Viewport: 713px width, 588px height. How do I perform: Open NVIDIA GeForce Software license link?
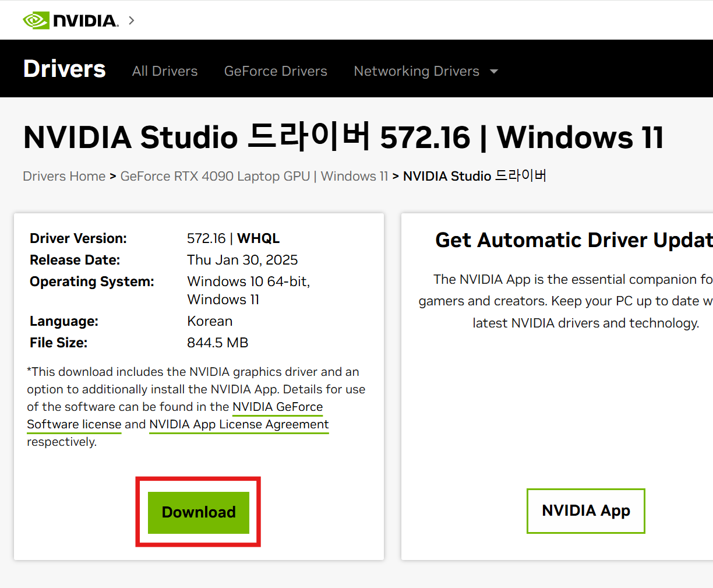(175, 416)
